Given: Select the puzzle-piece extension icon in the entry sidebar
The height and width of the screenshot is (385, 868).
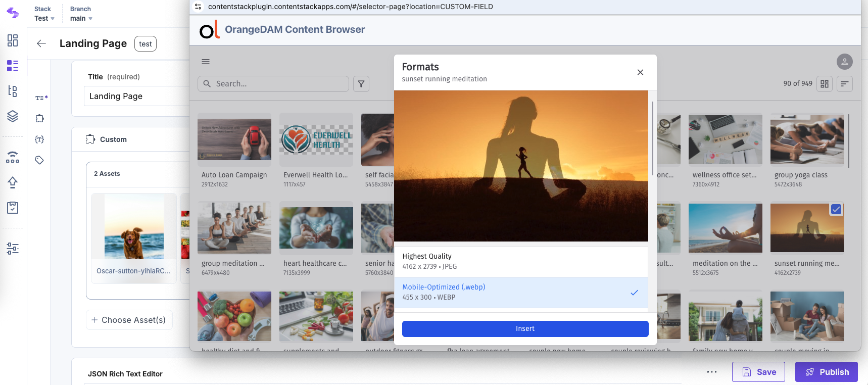Looking at the screenshot, I should point(39,118).
